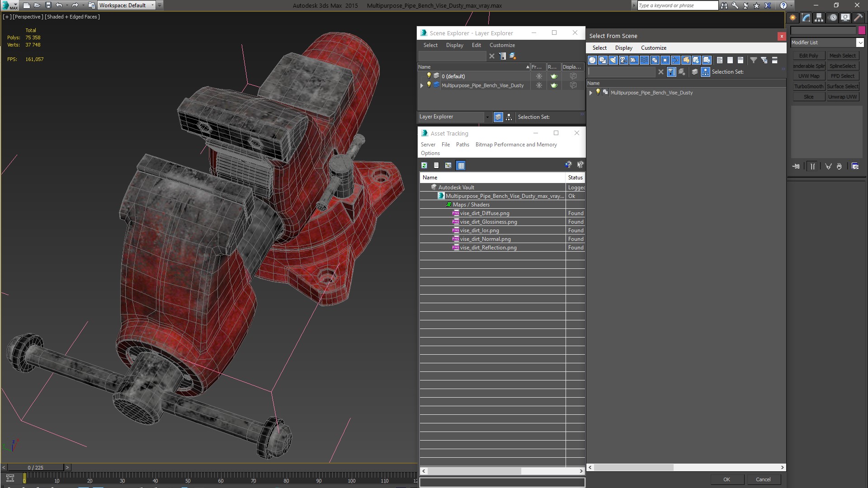Open the Utilities hammer tab
Image resolution: width=868 pixels, height=488 pixels.
click(x=858, y=18)
